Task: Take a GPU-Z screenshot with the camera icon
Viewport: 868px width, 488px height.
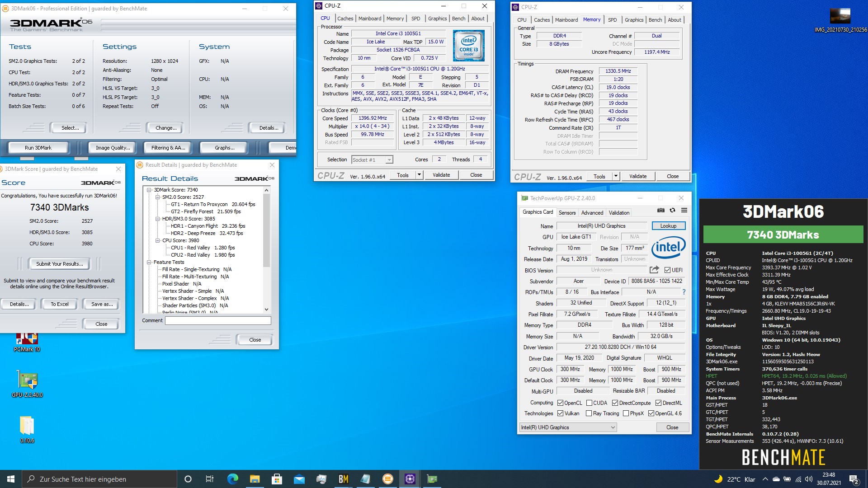Action: (660, 210)
